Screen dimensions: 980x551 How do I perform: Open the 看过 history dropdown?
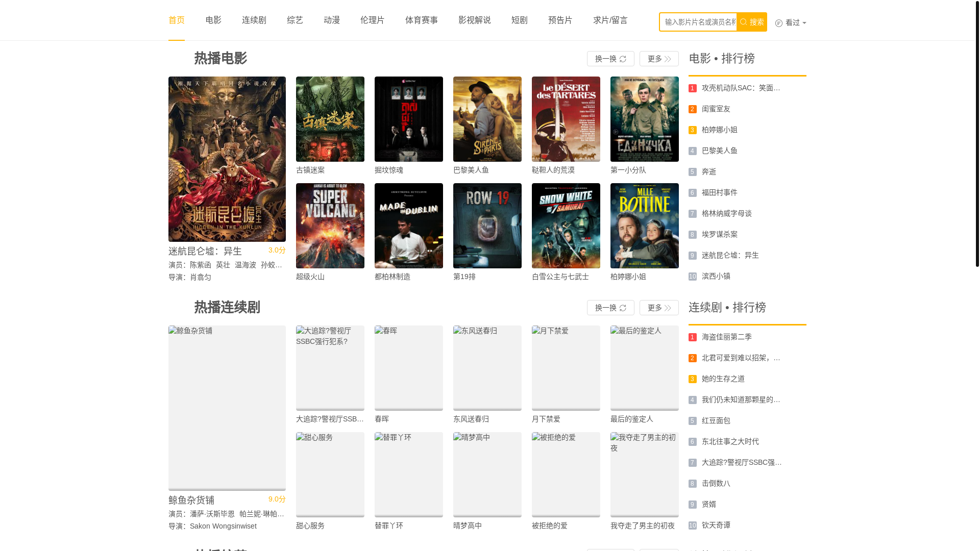click(x=791, y=22)
